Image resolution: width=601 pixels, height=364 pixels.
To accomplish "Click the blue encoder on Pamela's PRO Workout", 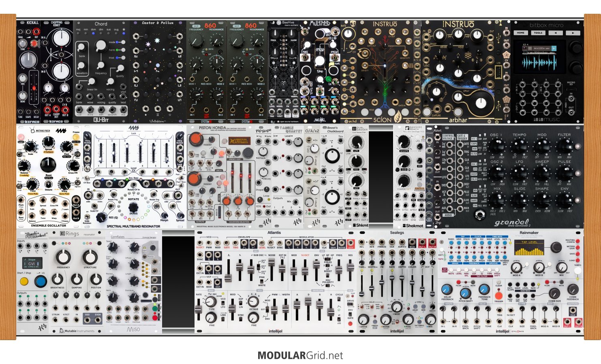I will coord(40,282).
